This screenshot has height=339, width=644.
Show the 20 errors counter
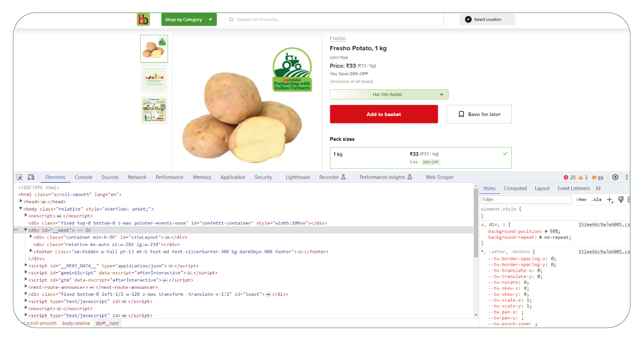pyautogui.click(x=570, y=178)
